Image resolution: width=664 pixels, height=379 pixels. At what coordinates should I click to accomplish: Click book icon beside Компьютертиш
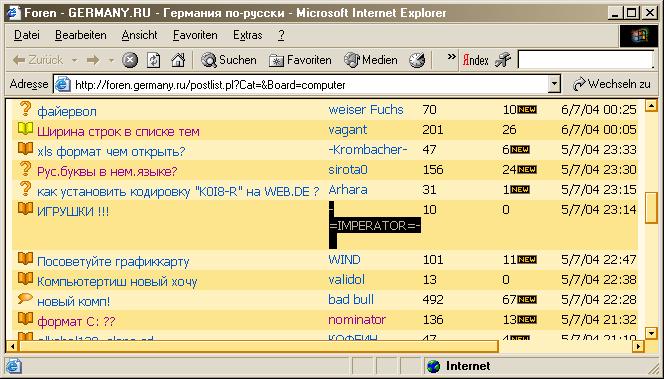click(25, 278)
